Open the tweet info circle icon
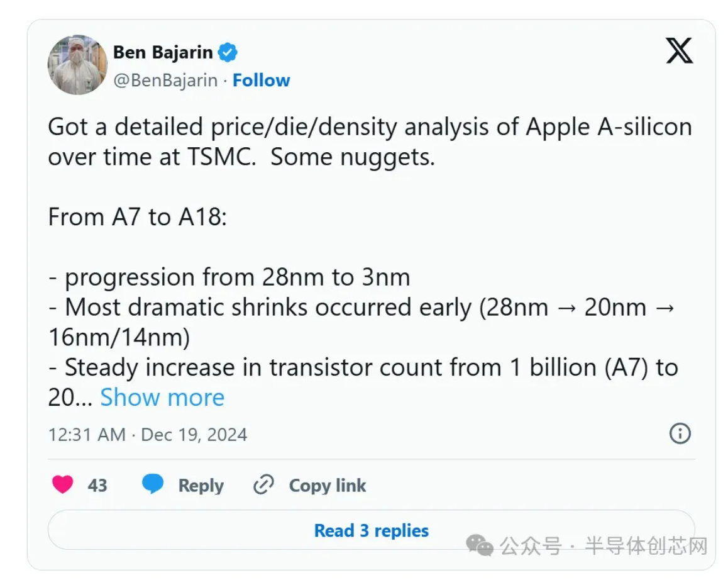 click(x=680, y=433)
